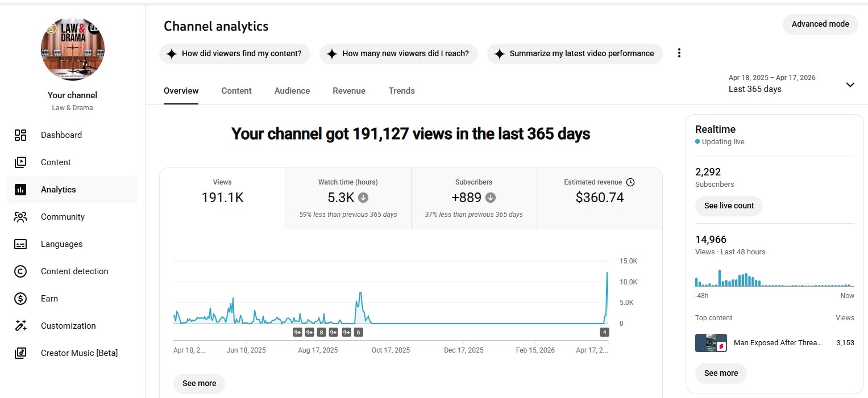The height and width of the screenshot is (398, 868).
Task: Open the Community people icon
Action: click(x=20, y=217)
